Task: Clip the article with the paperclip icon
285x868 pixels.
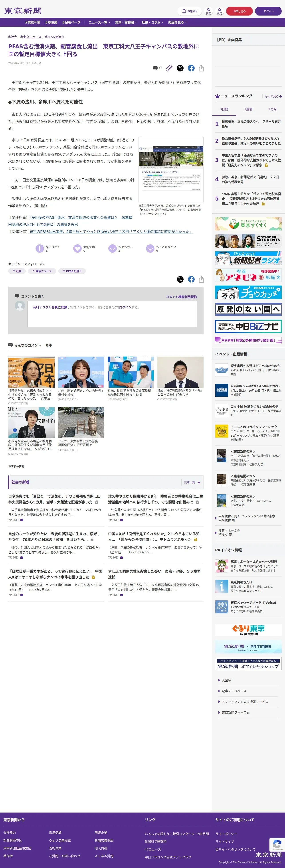Action: (169, 68)
